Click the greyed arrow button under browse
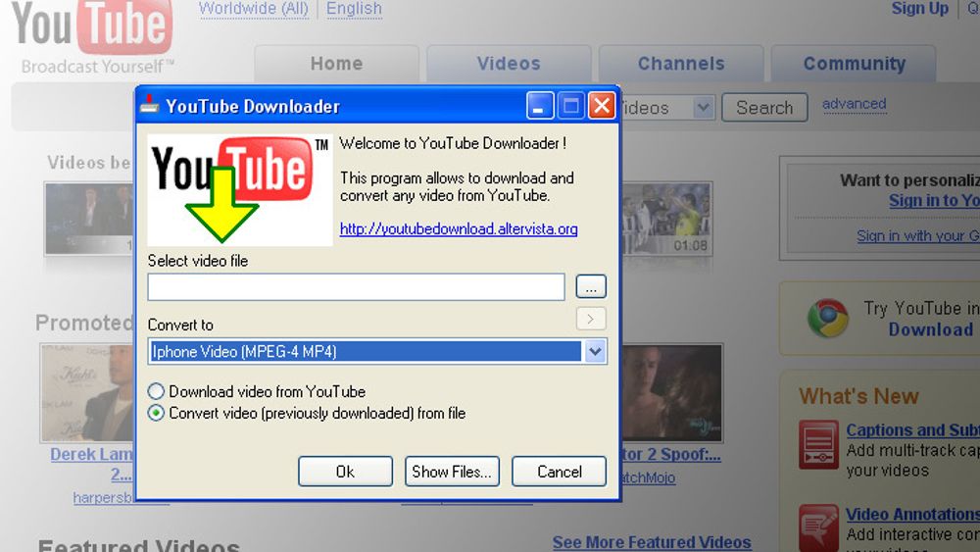Viewport: 980px width, 552px height. point(591,319)
